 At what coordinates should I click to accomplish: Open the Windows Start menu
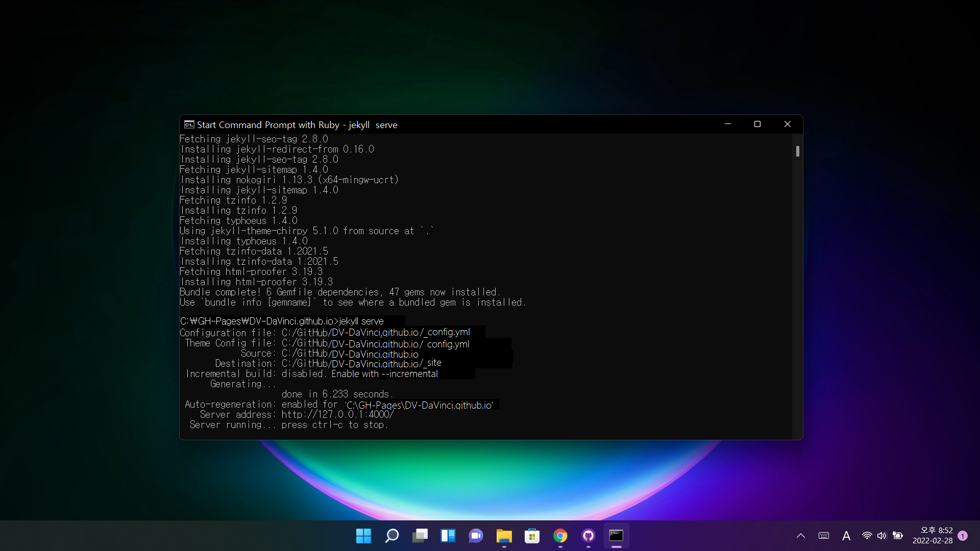(x=363, y=536)
